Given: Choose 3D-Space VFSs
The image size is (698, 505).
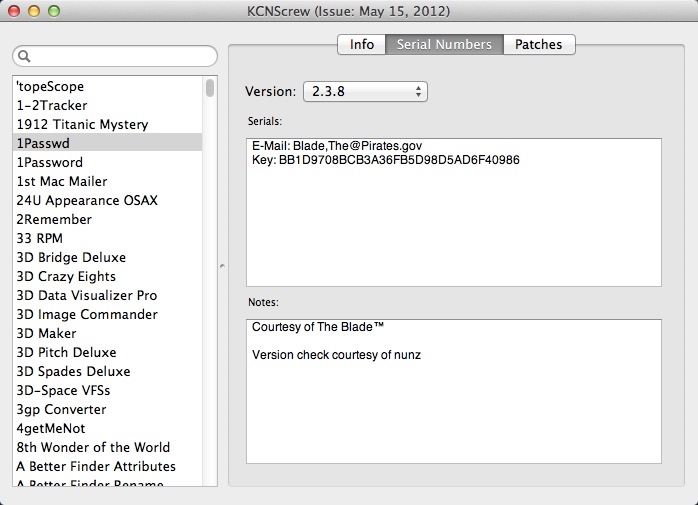Looking at the screenshot, I should 107,391.
